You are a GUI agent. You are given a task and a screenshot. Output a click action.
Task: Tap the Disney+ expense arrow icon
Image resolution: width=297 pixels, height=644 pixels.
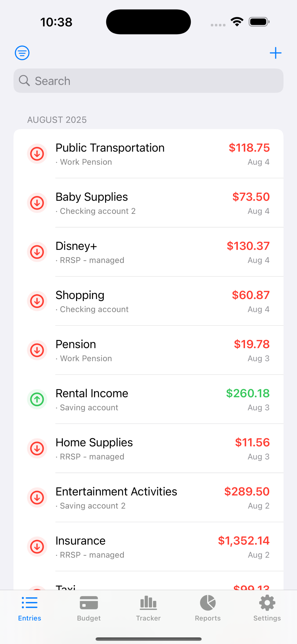pyautogui.click(x=37, y=252)
